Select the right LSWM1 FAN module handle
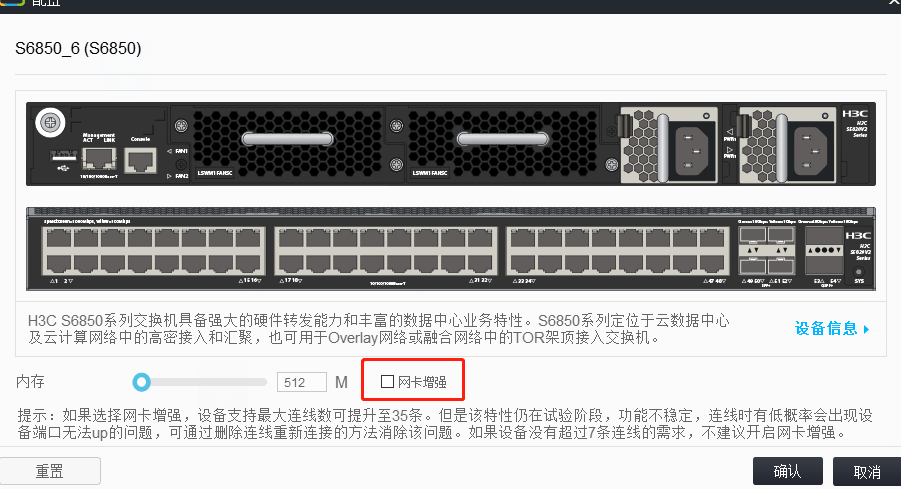This screenshot has width=901, height=489. pos(503,138)
